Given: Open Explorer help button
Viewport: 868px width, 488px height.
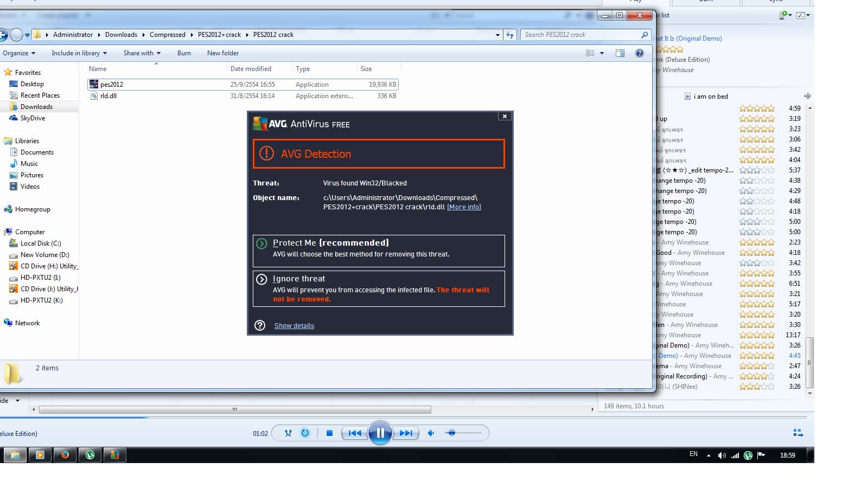Looking at the screenshot, I should click(640, 53).
